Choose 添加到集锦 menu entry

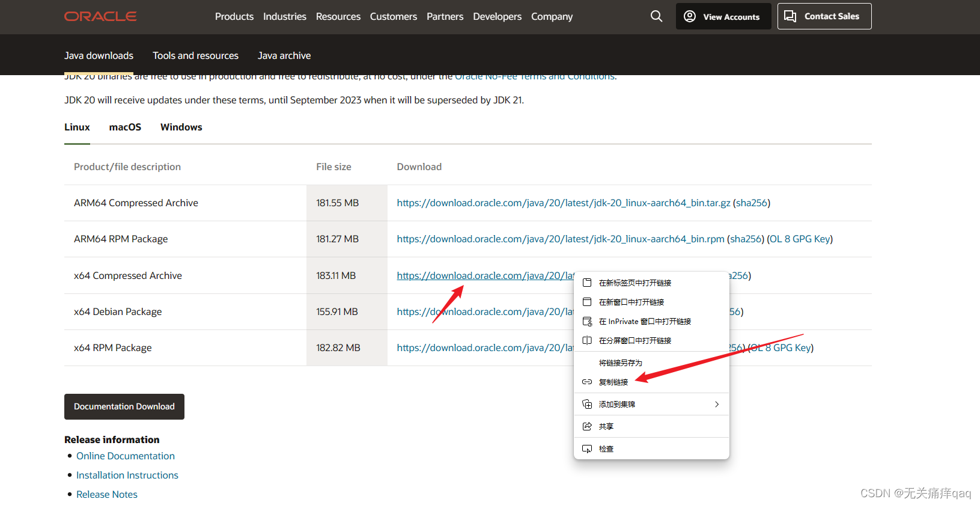(651, 404)
